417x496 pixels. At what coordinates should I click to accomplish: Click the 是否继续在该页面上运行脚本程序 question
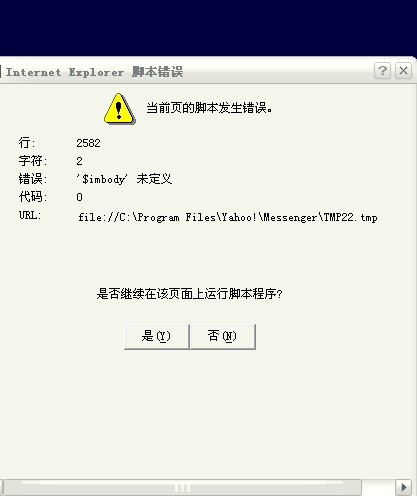189,294
